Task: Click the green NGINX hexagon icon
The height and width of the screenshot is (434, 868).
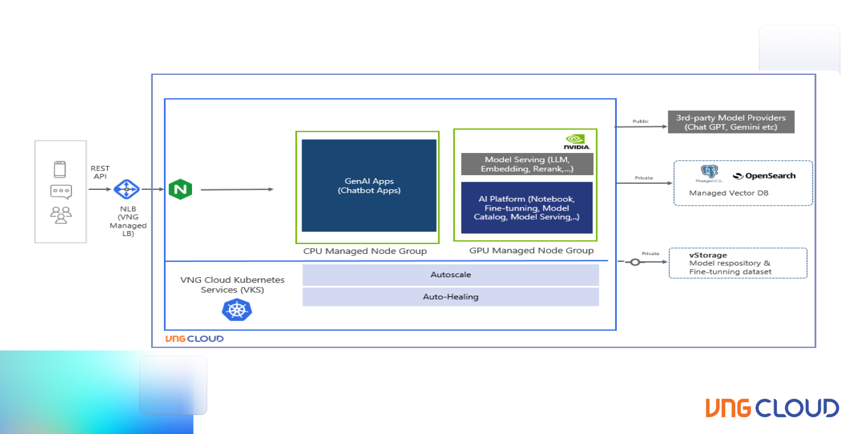Action: pos(180,189)
